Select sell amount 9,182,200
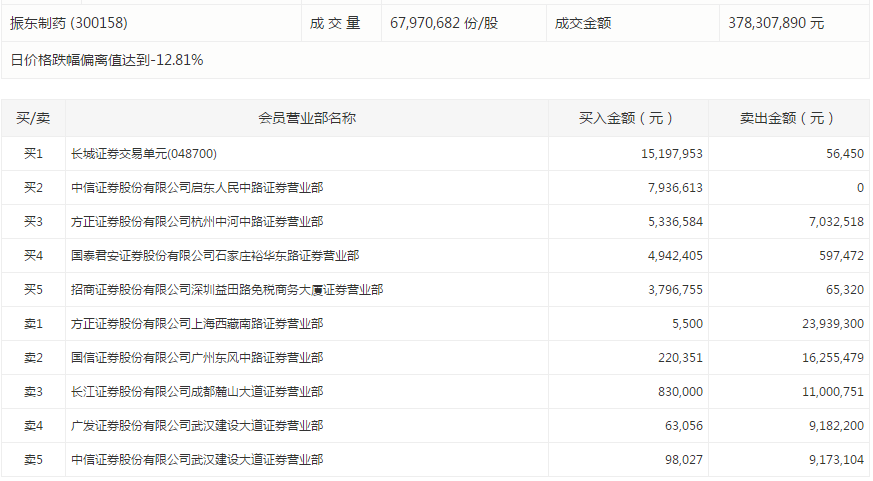The width and height of the screenshot is (873, 481). tap(836, 425)
